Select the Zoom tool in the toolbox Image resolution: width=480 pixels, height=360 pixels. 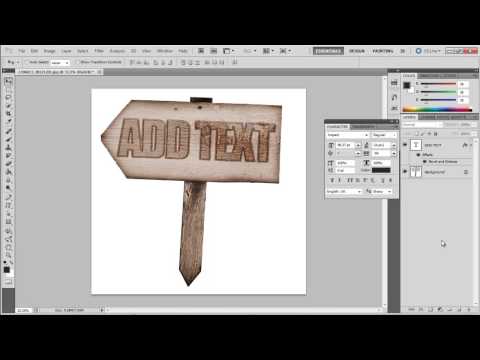[x=9, y=255]
